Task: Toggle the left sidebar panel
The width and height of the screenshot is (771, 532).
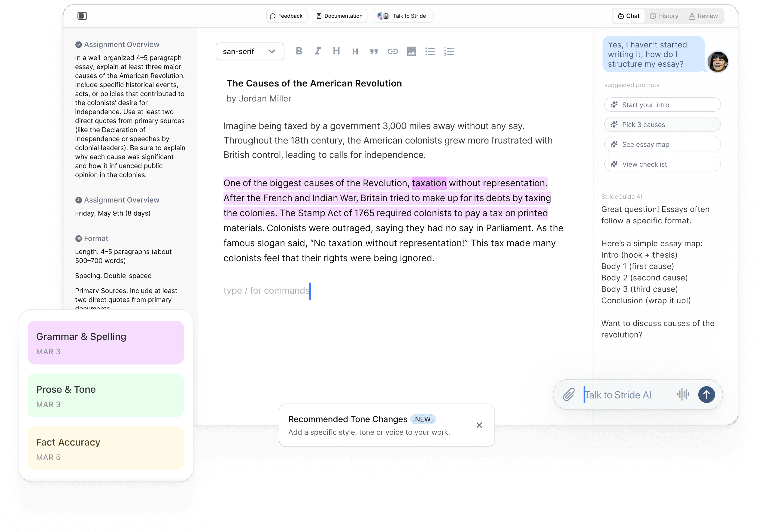Action: point(82,16)
